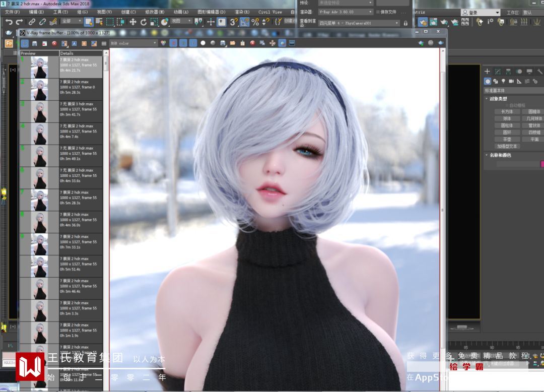Open the 渲染(R) menu
This screenshot has height=392, width=544.
[x=242, y=12]
